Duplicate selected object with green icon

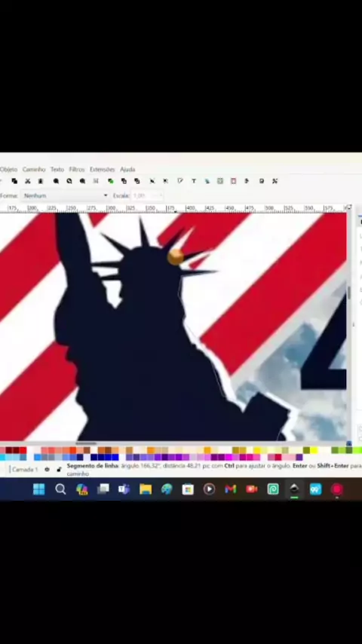click(x=111, y=181)
